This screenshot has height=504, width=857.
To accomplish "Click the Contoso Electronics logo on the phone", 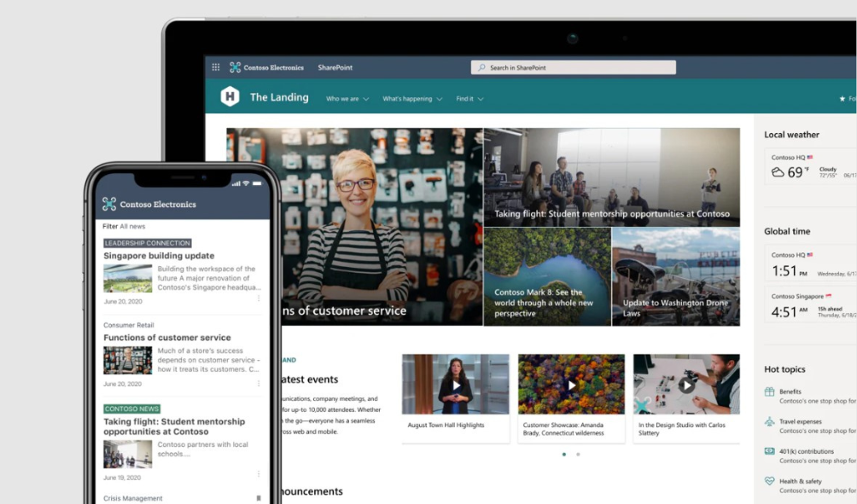I will [x=109, y=204].
